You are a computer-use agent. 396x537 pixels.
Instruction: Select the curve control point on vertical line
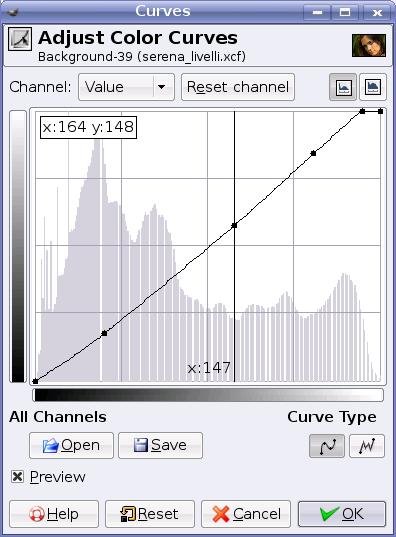coord(234,225)
